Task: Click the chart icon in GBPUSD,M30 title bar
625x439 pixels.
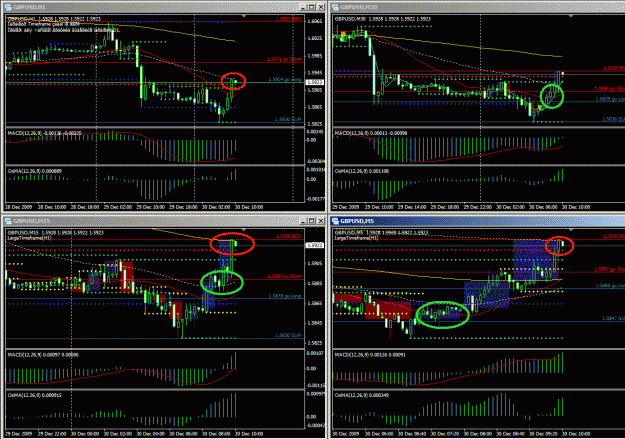Action: (x=335, y=7)
